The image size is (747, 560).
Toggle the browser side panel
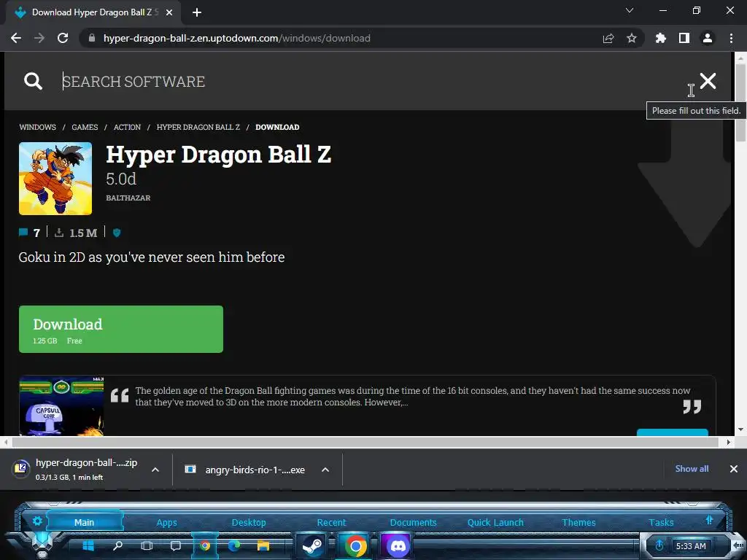click(x=684, y=38)
